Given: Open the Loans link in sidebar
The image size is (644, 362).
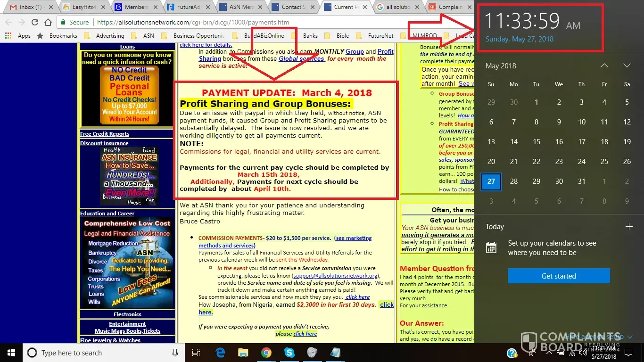Looking at the screenshot, I should coord(127,47).
